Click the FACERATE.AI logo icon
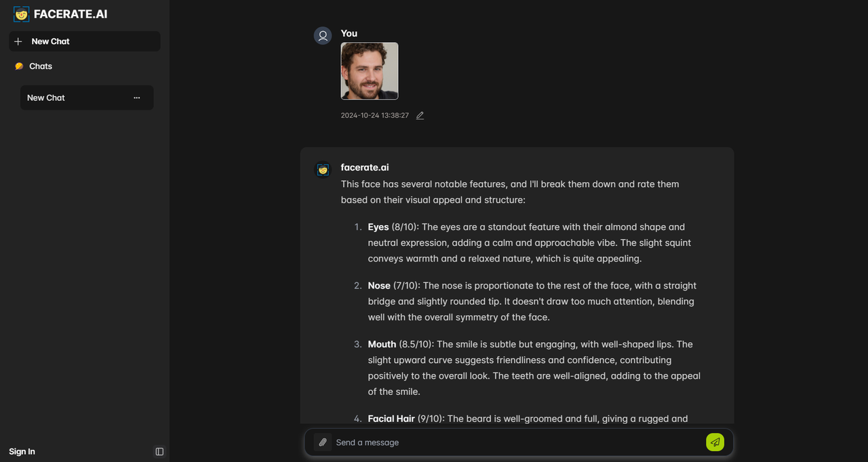The height and width of the screenshot is (462, 868). coord(21,14)
